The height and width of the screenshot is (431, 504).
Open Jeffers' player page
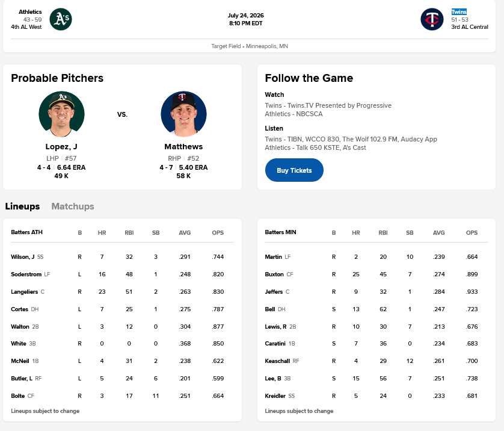[274, 292]
